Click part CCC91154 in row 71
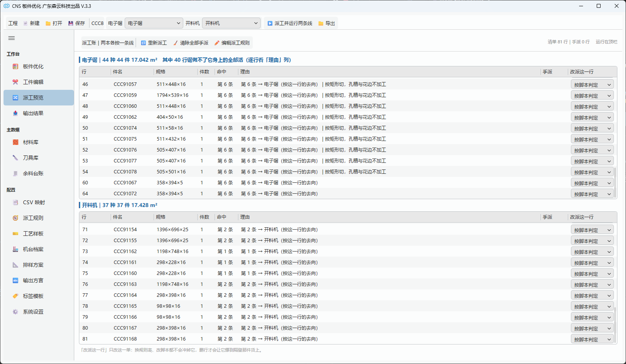The width and height of the screenshot is (626, 364). pyautogui.click(x=125, y=230)
